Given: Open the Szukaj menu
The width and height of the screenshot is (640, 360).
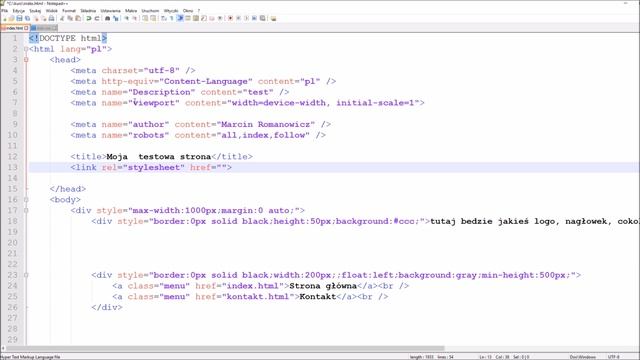Looking at the screenshot, I should 35,11.
